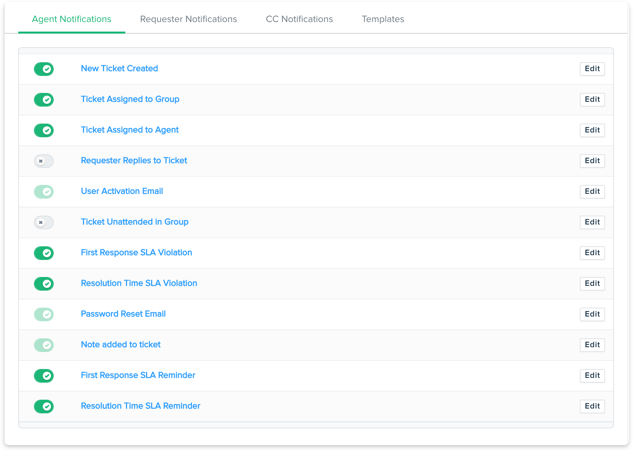
Task: Turn off Resolution Time SLA Reminder
Action: point(44,406)
